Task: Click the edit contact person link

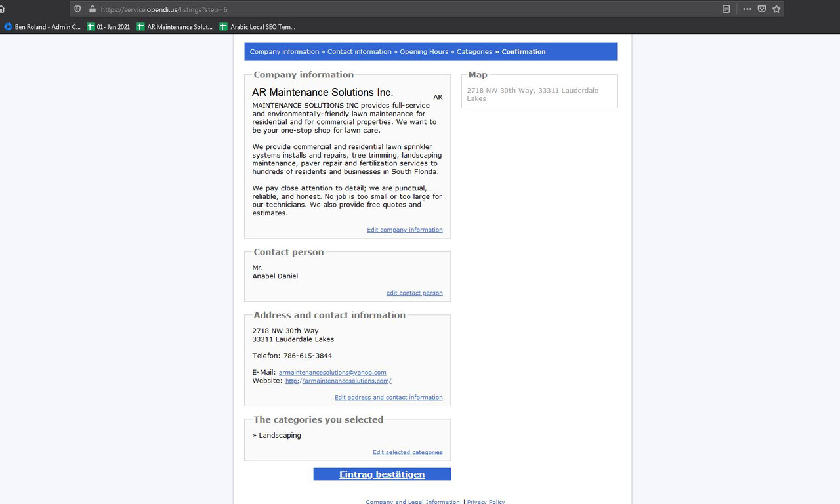Action: (x=415, y=293)
